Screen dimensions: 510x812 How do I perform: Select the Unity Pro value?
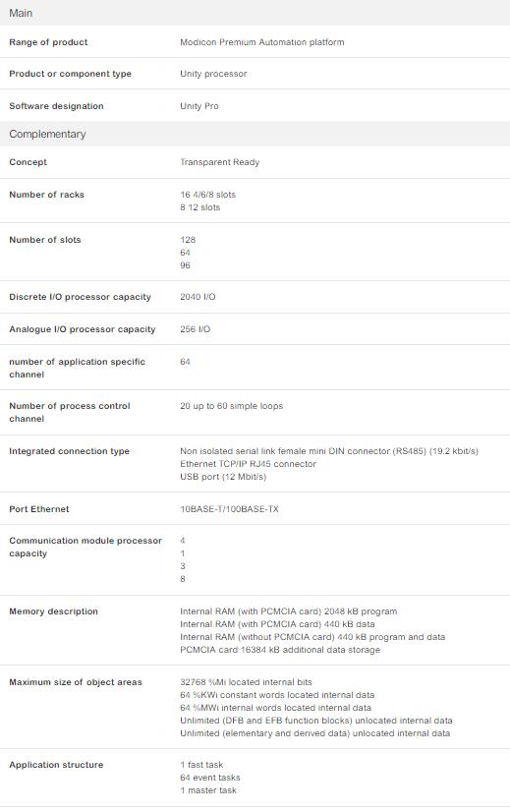[x=199, y=105]
